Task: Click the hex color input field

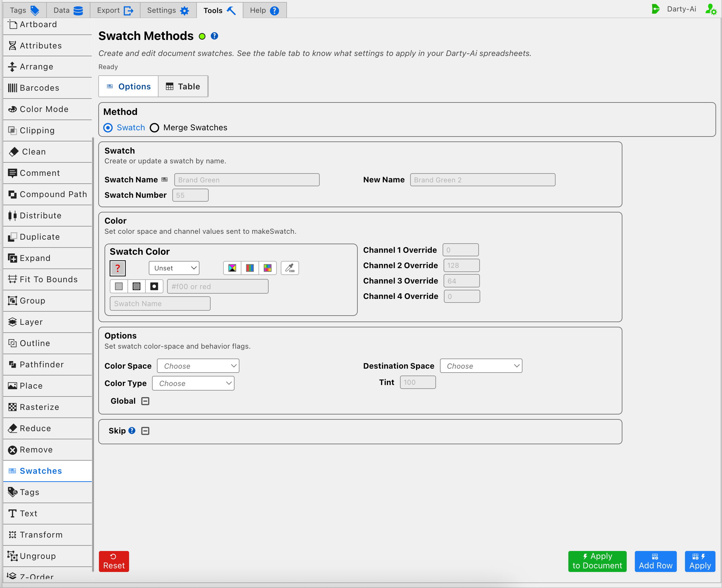Action: point(218,286)
